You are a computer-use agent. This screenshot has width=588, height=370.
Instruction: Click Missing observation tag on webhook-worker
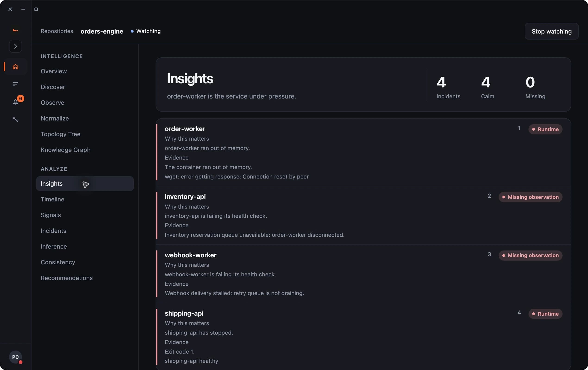[x=530, y=255]
